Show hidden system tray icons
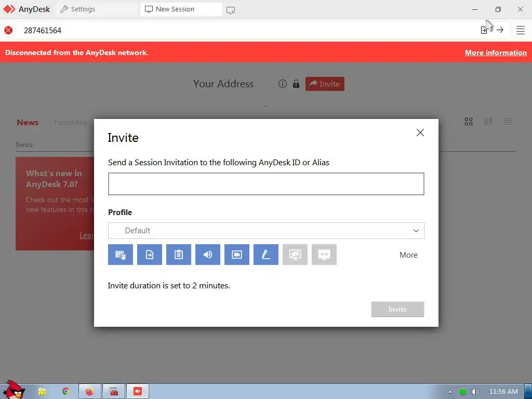The image size is (532, 399). point(450,392)
